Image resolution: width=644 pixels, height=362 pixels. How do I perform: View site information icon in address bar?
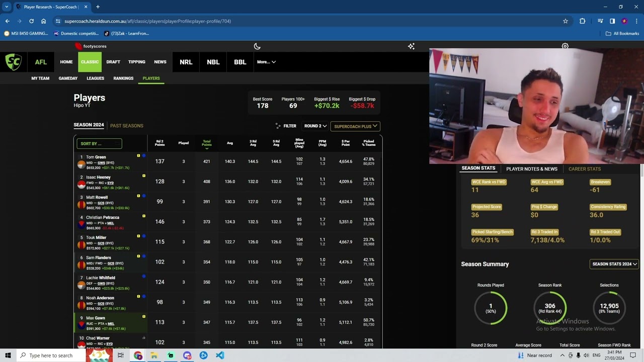point(58,21)
